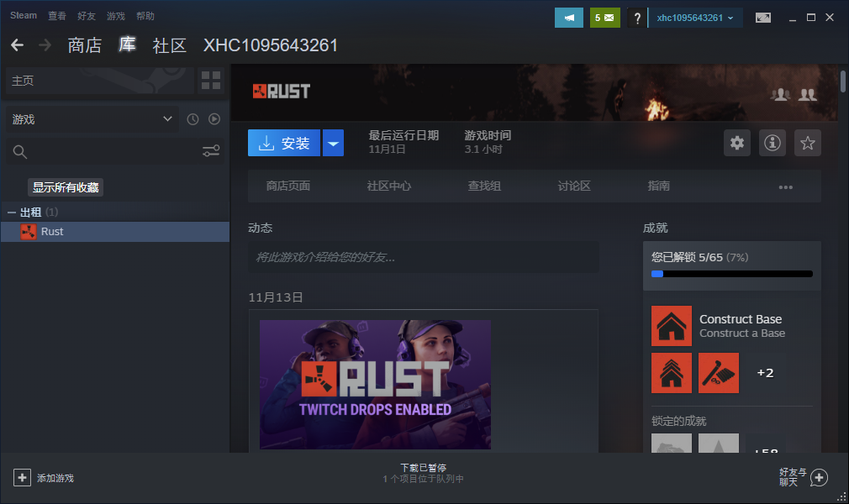Viewport: 849px width, 504px height.
Task: Open the 指南 link
Action: (x=658, y=186)
